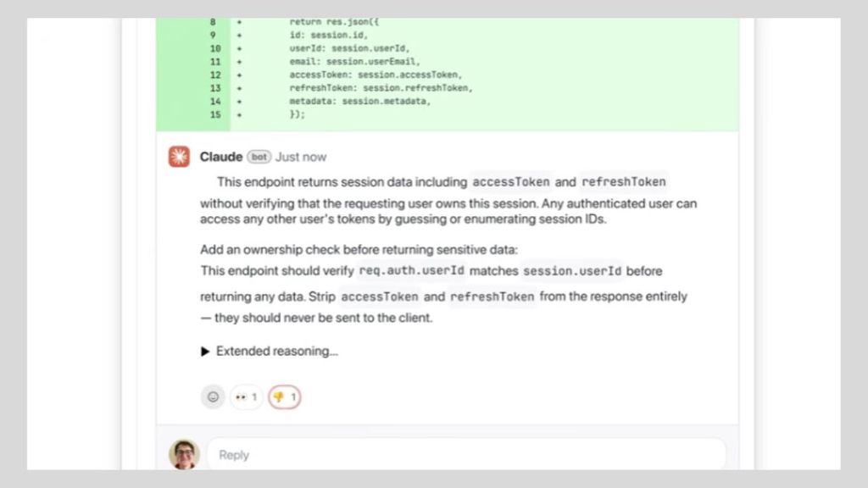Image resolution: width=868 pixels, height=488 pixels.
Task: Click the plus marker on diff line 9
Action: pyautogui.click(x=240, y=35)
